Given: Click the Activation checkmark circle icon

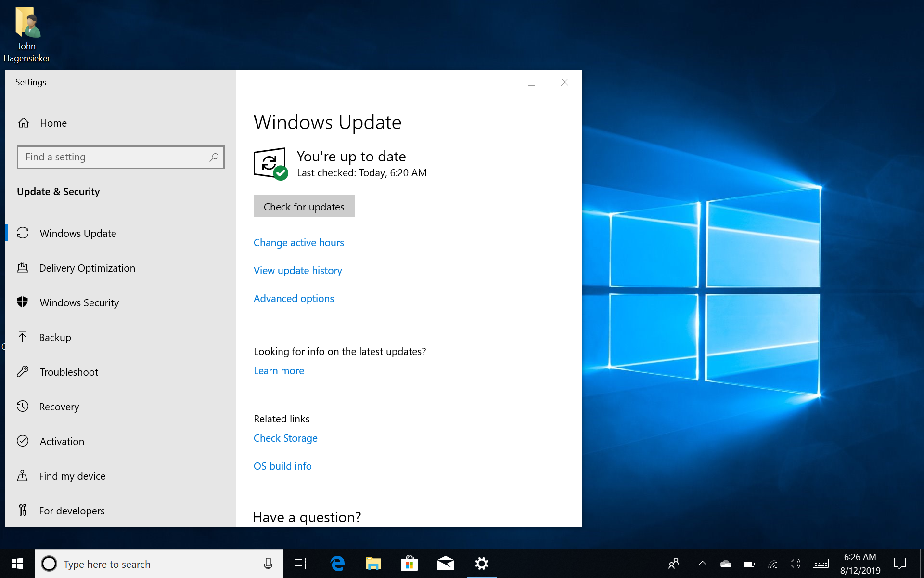Looking at the screenshot, I should (x=23, y=441).
